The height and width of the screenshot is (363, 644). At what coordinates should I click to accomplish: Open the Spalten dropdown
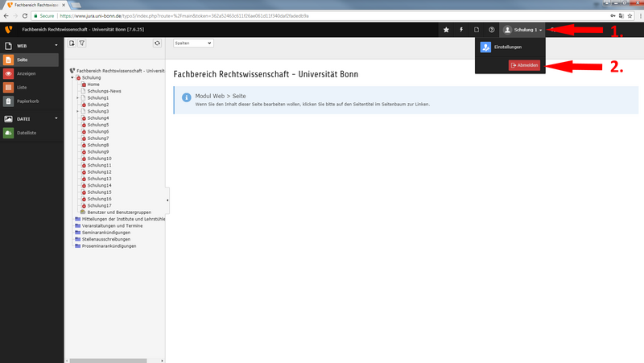[193, 43]
